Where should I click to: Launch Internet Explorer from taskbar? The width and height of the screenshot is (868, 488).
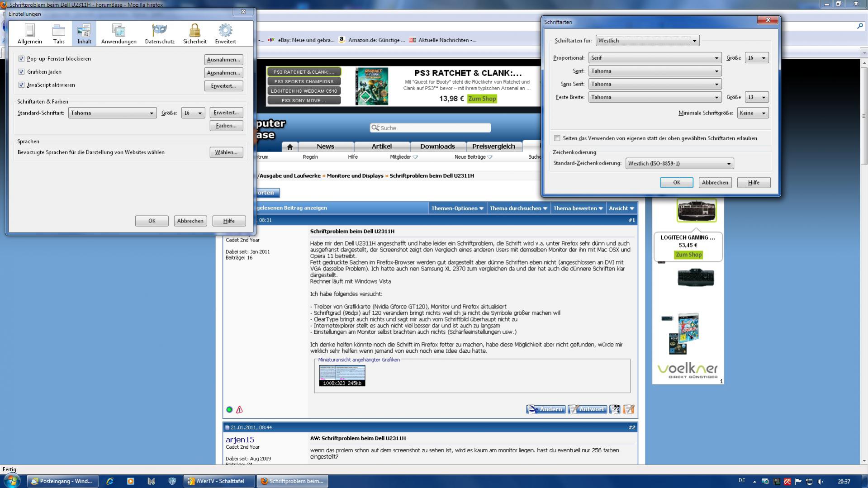(109, 481)
